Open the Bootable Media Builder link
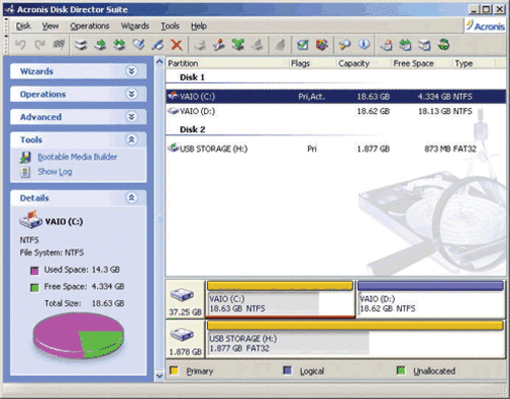This screenshot has width=510, height=399. [77, 157]
